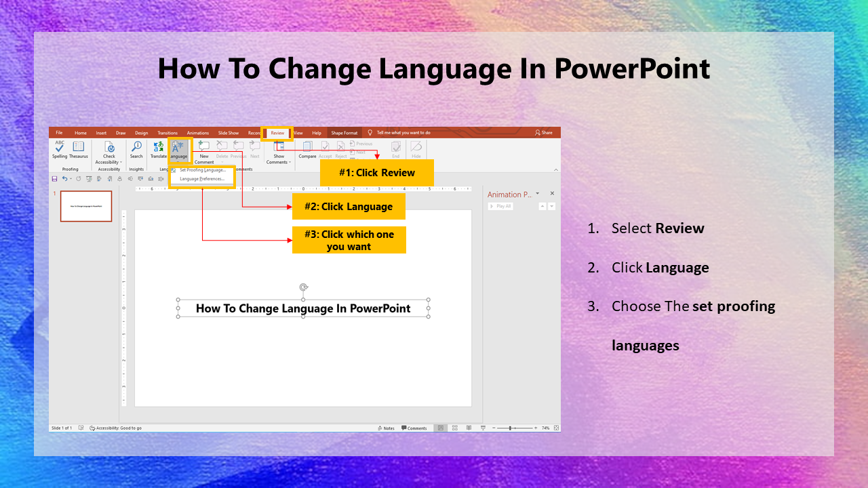Click Accessibility: Good to go status

tap(116, 428)
